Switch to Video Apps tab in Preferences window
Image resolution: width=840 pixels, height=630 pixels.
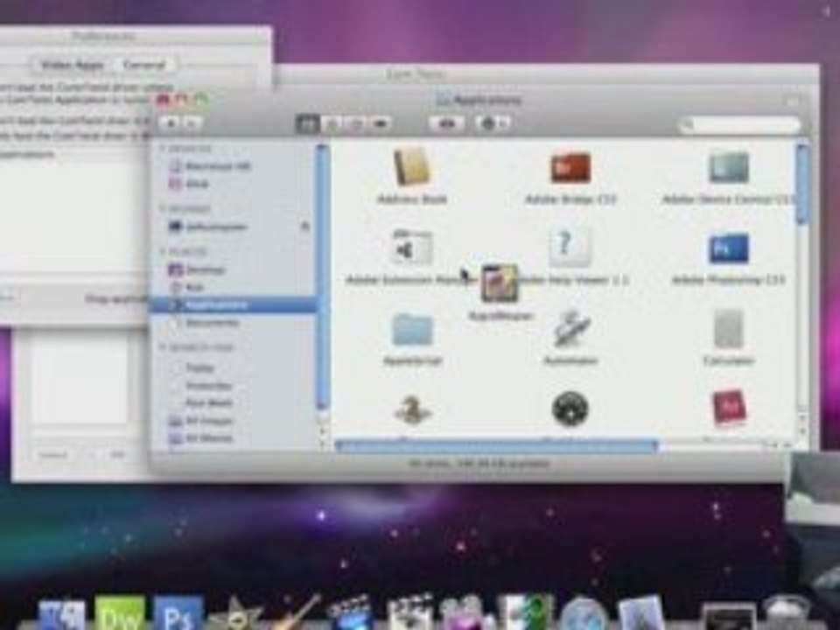(x=73, y=65)
